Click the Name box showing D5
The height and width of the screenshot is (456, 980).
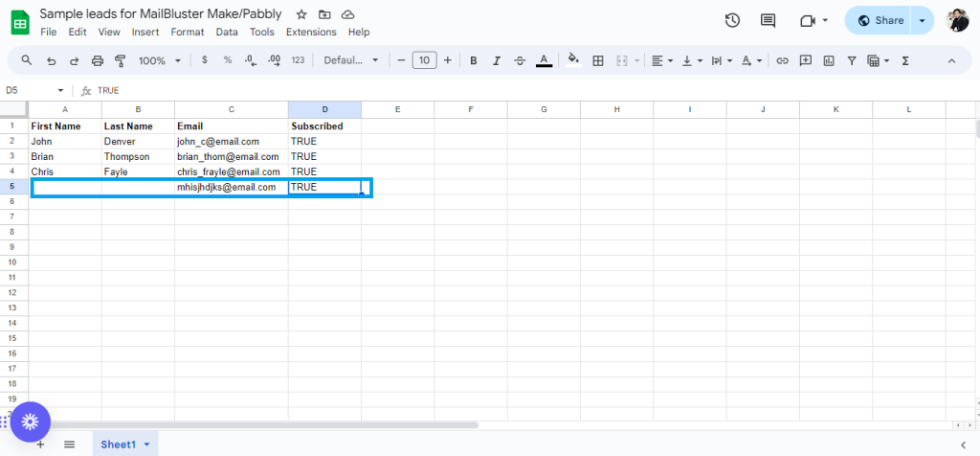click(x=34, y=91)
